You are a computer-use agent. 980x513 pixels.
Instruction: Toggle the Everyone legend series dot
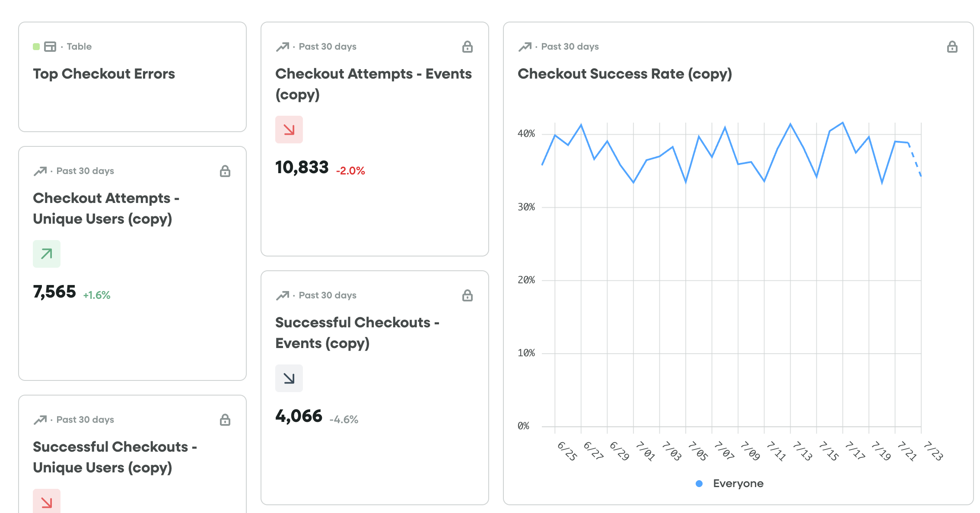click(699, 484)
